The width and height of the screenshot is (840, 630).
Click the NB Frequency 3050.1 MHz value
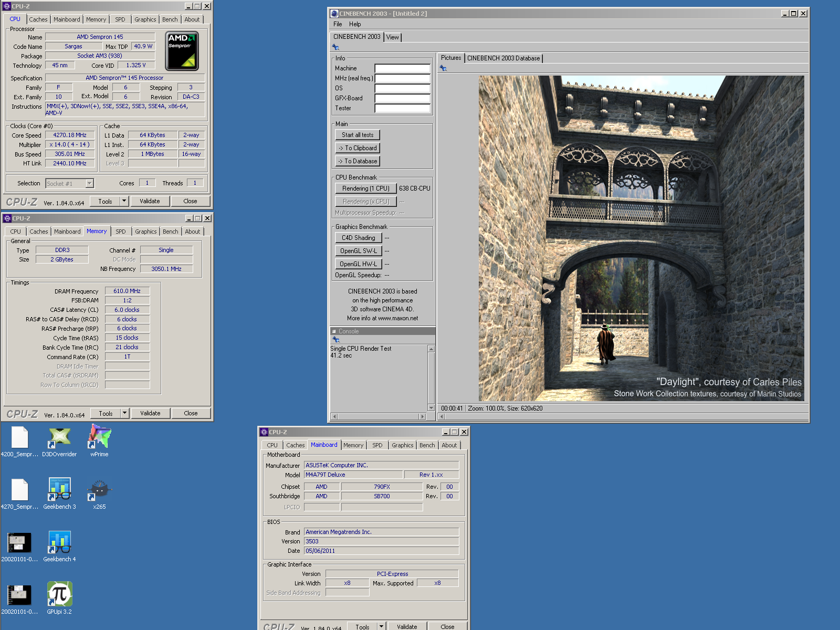(166, 269)
